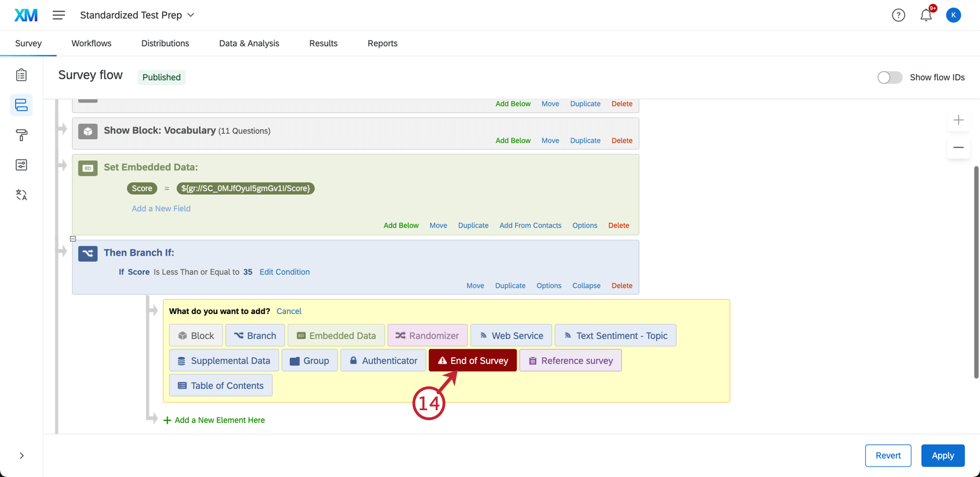Open the Survey options sidebar icon

[21, 165]
